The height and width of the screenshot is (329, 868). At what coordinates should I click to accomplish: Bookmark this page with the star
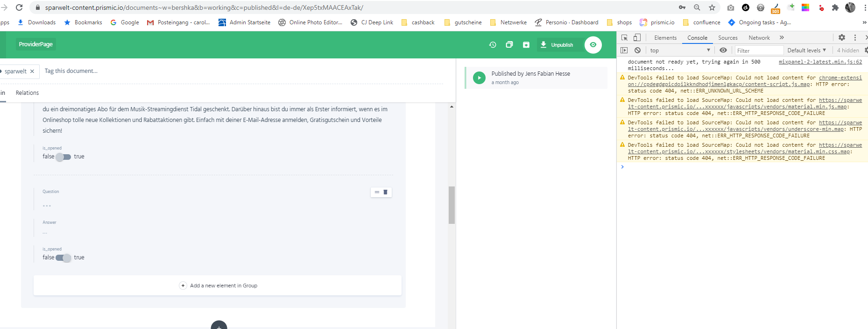click(712, 7)
